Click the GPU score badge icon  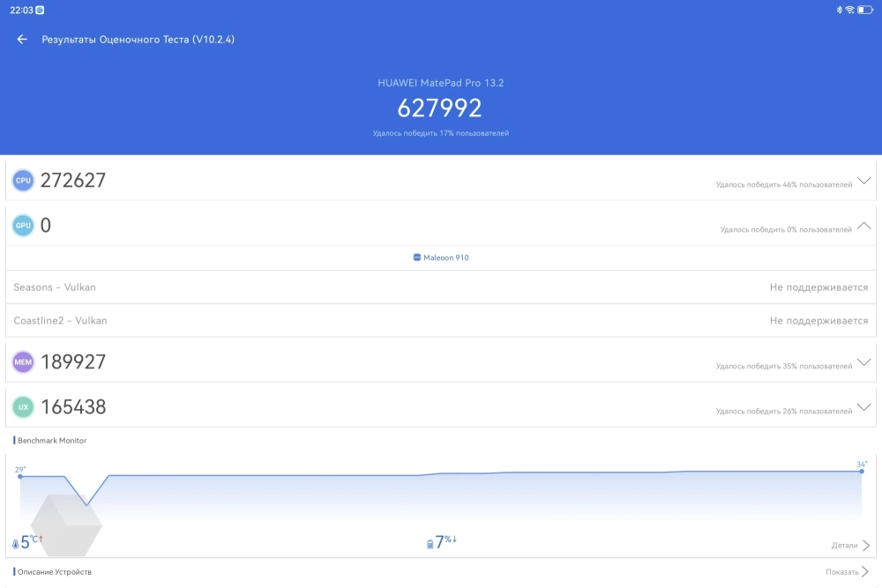click(23, 226)
